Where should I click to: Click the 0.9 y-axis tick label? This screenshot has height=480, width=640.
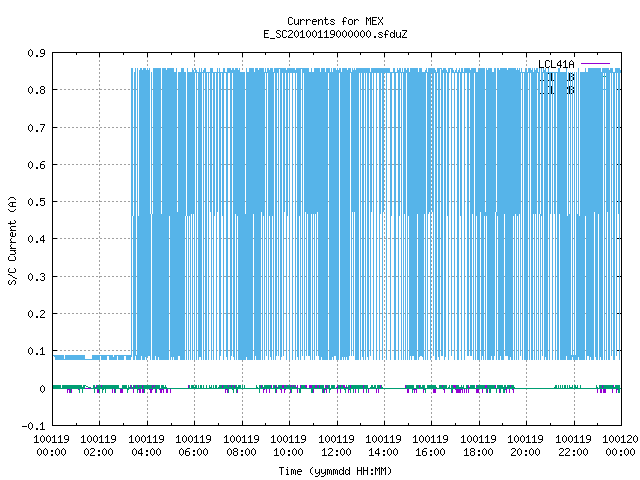coord(36,53)
